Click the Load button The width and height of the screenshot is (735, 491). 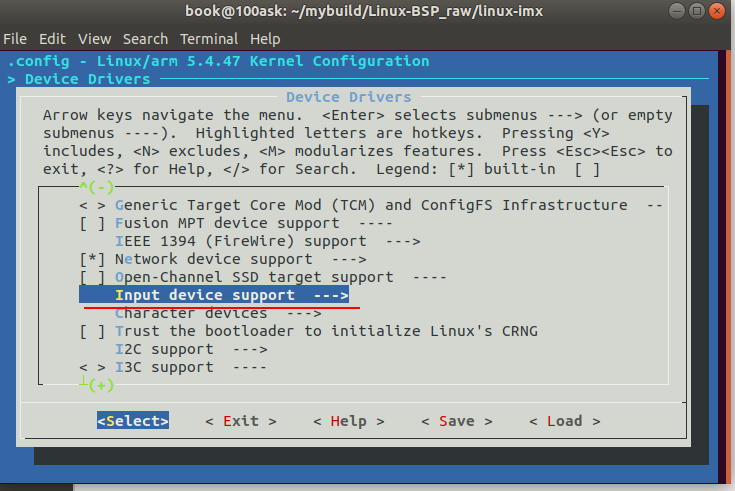564,421
